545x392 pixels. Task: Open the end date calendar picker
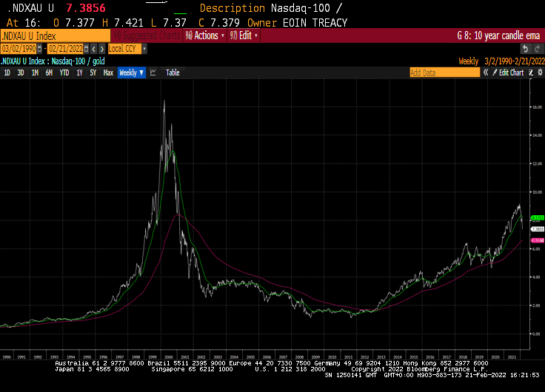86,49
